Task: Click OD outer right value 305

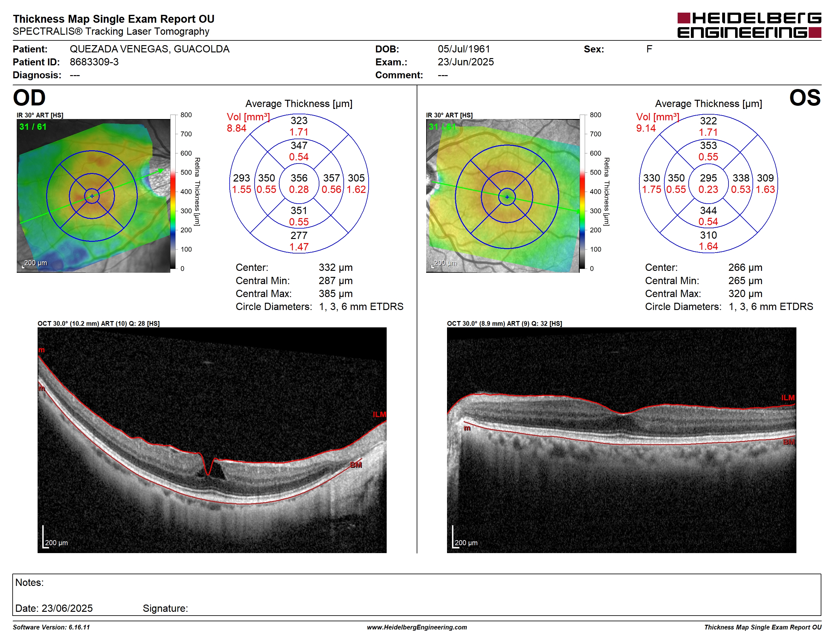Action: tap(356, 178)
